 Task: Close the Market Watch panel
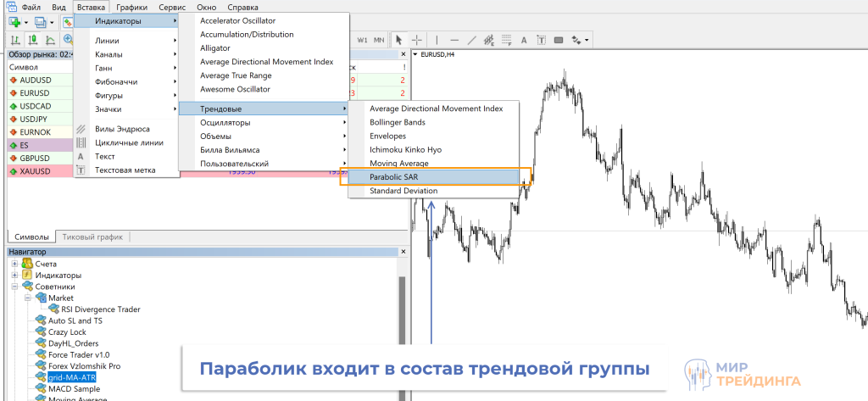pos(403,54)
